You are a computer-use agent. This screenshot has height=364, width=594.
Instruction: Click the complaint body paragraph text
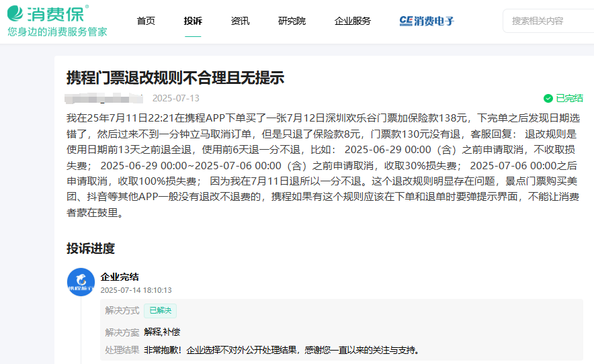[323, 165]
